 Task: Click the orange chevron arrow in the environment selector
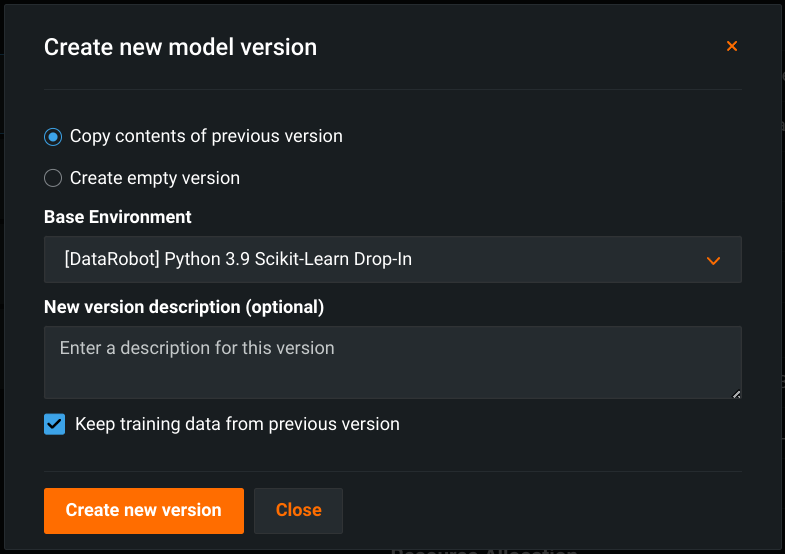point(714,260)
